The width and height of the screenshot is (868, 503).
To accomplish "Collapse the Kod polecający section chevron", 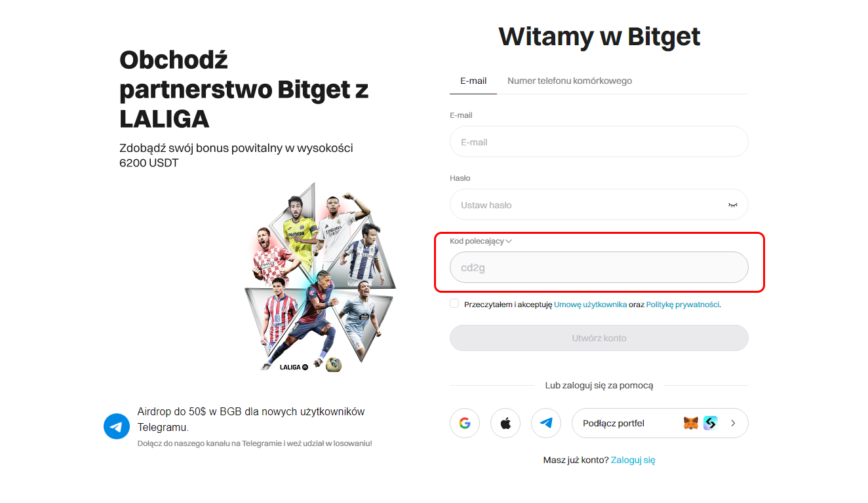I will pos(509,241).
